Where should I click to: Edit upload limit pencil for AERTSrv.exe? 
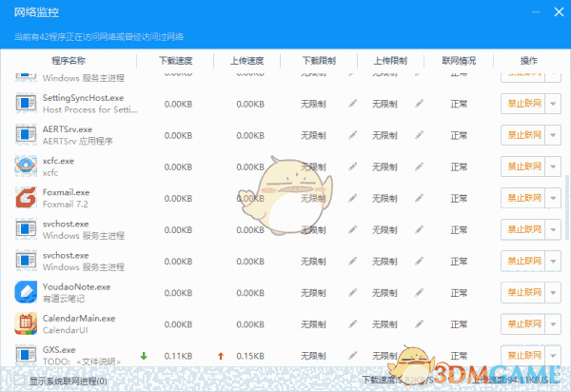click(x=419, y=135)
